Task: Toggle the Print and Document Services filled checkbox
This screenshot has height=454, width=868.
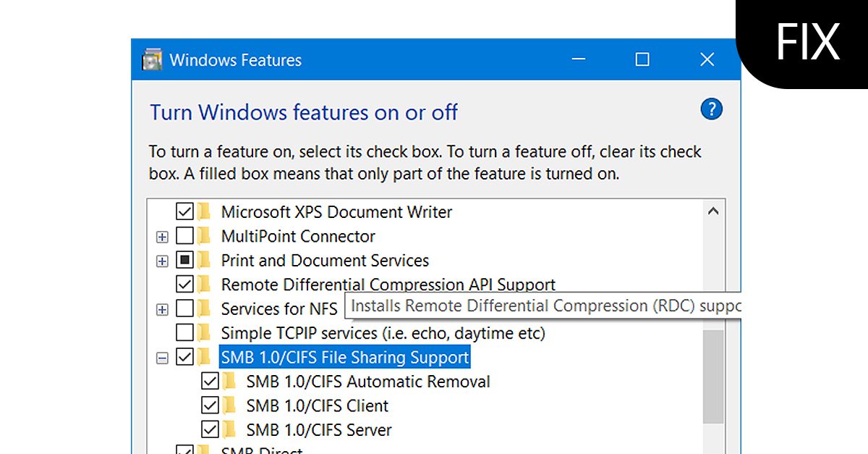Action: 184,260
